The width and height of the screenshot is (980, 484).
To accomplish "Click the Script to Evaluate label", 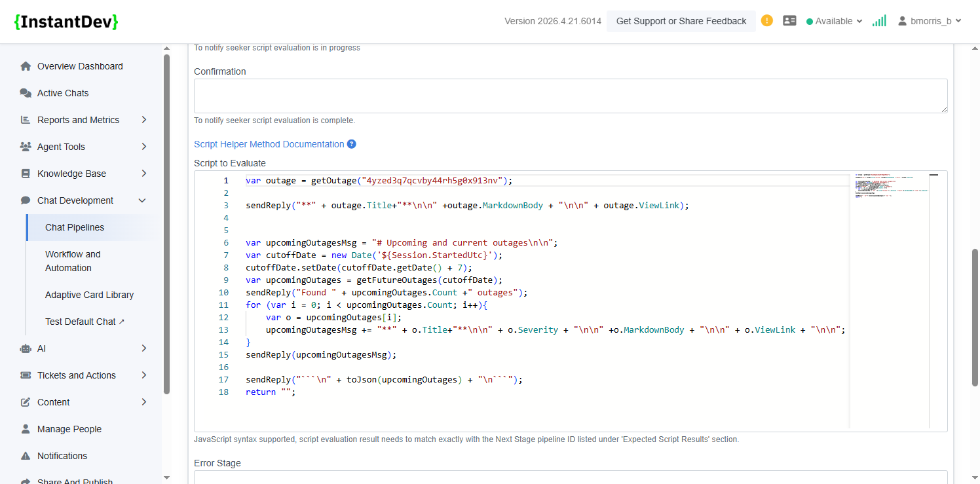I will (230, 163).
